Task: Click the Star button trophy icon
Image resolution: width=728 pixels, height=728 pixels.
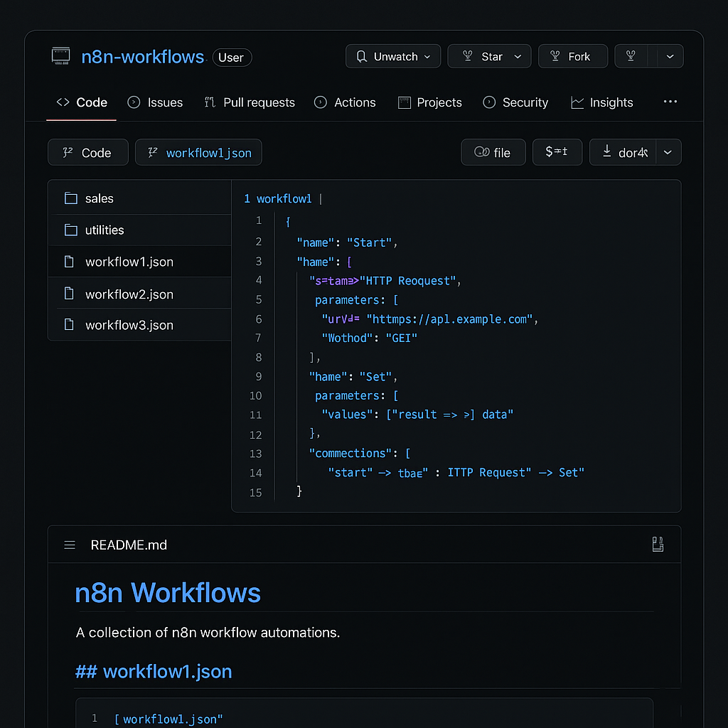Action: [468, 55]
